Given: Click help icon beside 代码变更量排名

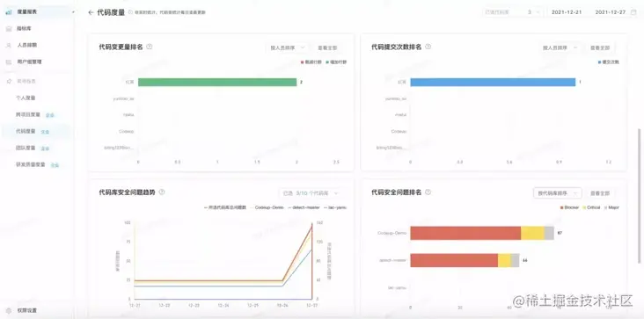Looking at the screenshot, I should tap(150, 47).
